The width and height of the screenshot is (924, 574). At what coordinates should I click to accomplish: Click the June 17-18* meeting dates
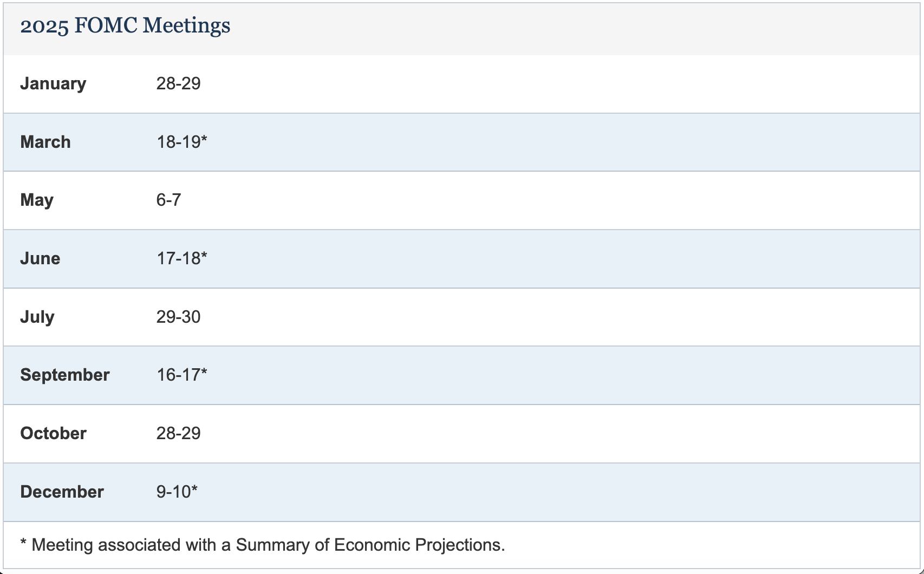182,258
